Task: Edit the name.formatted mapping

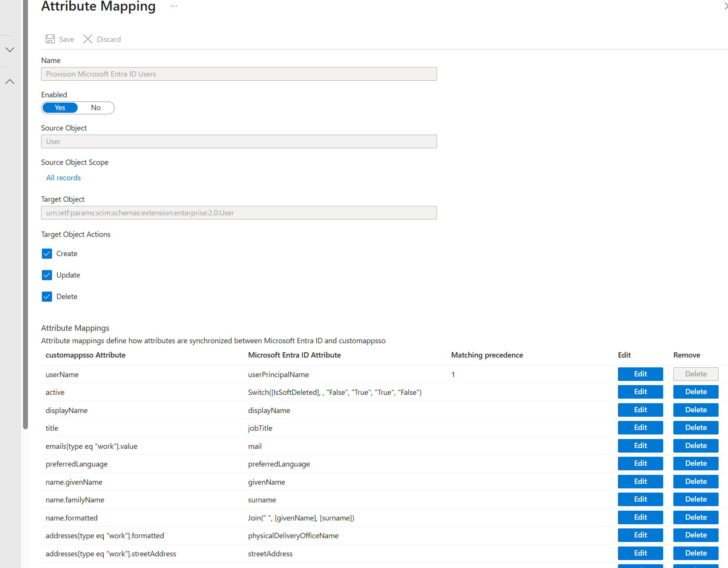Action: click(x=641, y=517)
